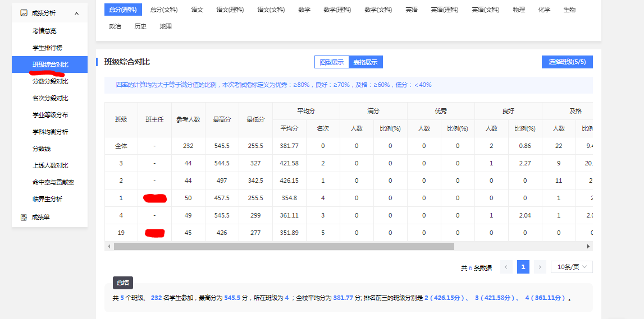
Task: Switch to the 语文 subject tab
Action: click(197, 10)
